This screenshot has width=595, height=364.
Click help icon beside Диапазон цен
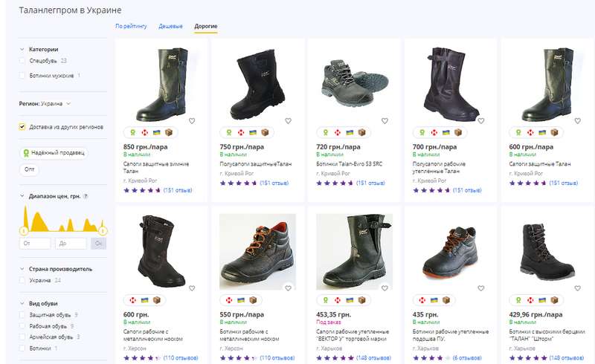click(86, 197)
